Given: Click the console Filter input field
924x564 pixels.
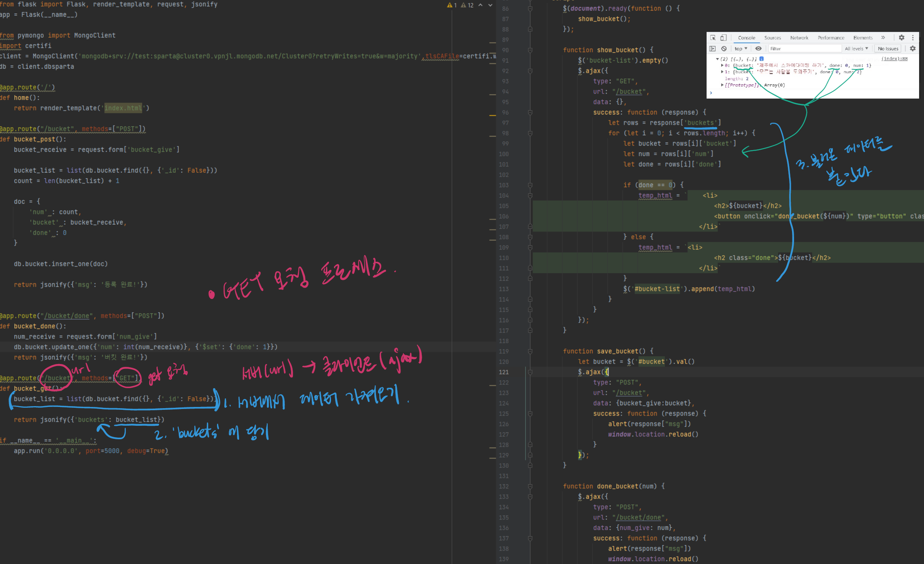Looking at the screenshot, I should pyautogui.click(x=803, y=49).
